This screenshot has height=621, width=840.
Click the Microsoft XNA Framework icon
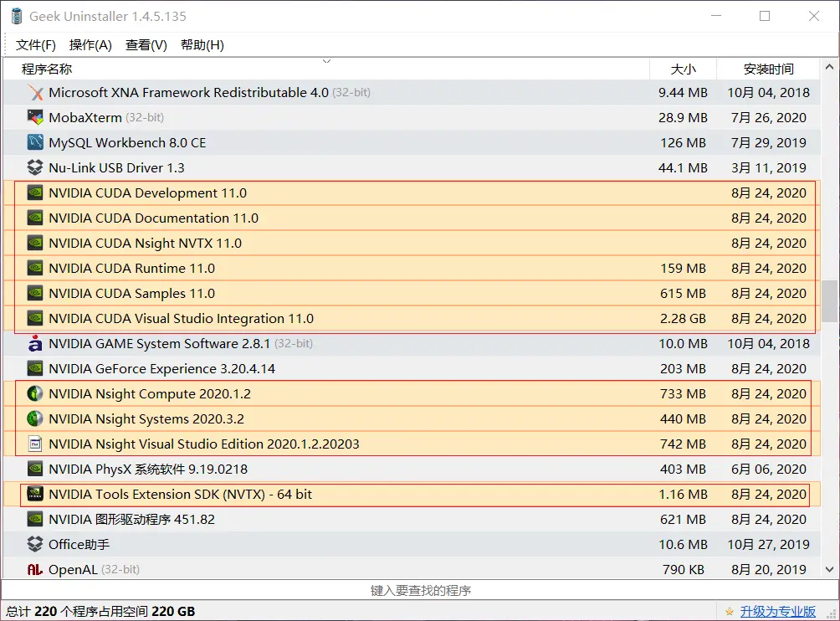34,92
